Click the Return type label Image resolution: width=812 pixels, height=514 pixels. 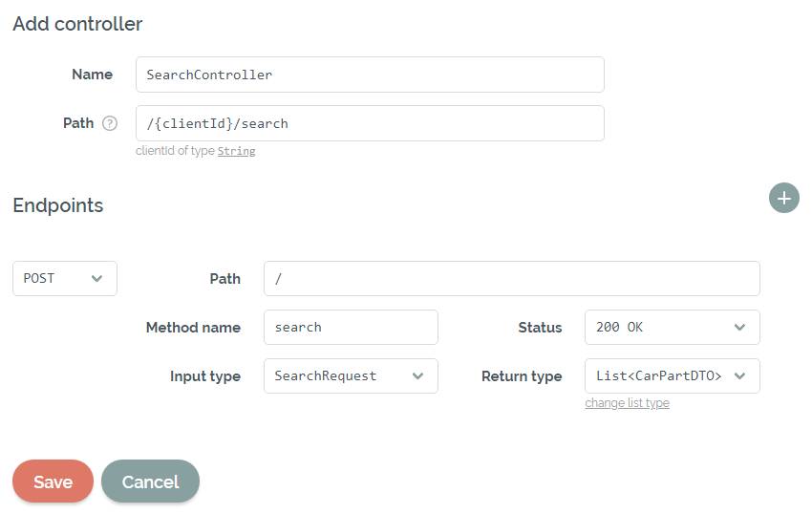[x=522, y=376]
